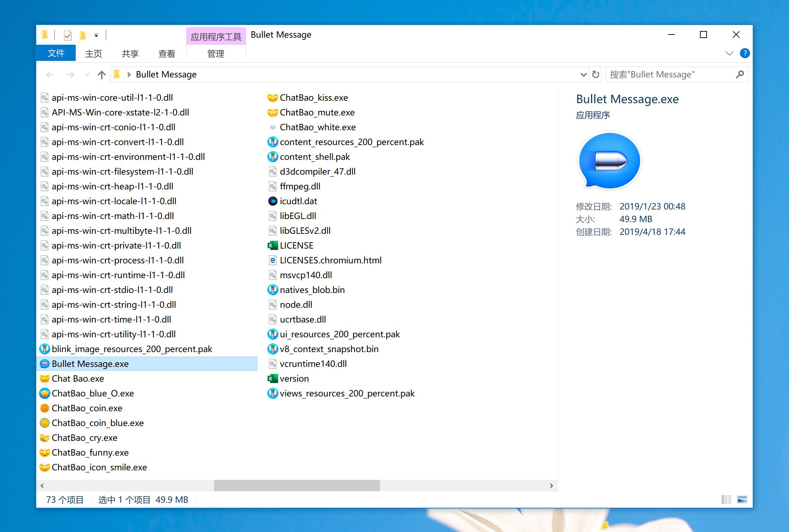Open the 管理 ribbon tab
Image resolution: width=789 pixels, height=532 pixels.
click(x=216, y=54)
